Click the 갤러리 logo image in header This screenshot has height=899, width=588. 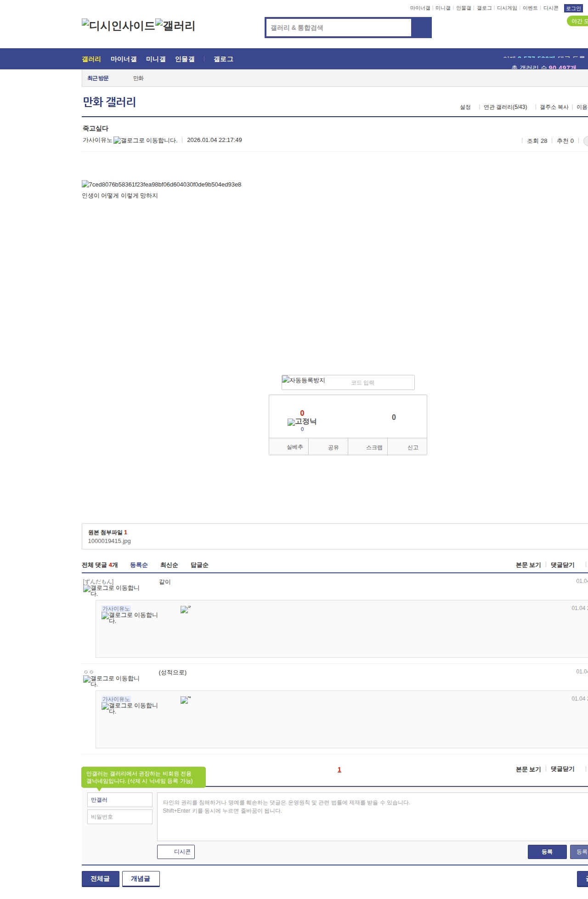point(175,26)
